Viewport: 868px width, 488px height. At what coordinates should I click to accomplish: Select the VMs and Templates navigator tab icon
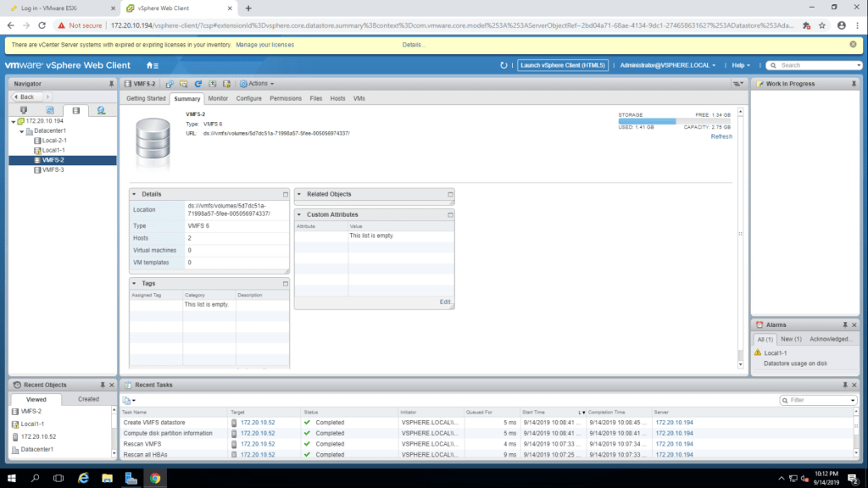[x=49, y=110]
